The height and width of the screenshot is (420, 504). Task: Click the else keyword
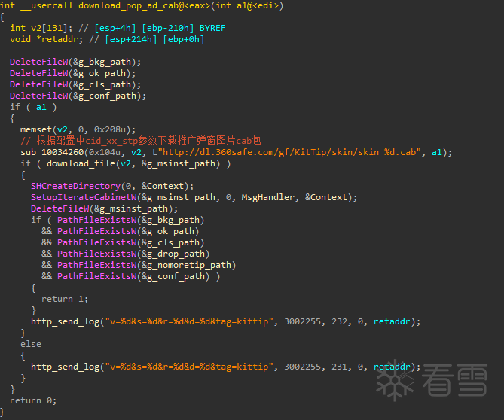[x=31, y=344]
